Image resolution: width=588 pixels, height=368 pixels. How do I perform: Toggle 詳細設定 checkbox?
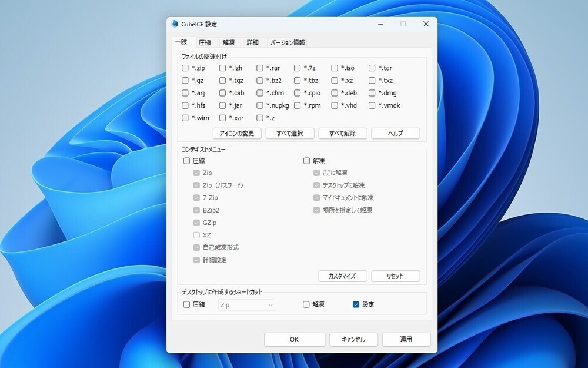(x=196, y=260)
